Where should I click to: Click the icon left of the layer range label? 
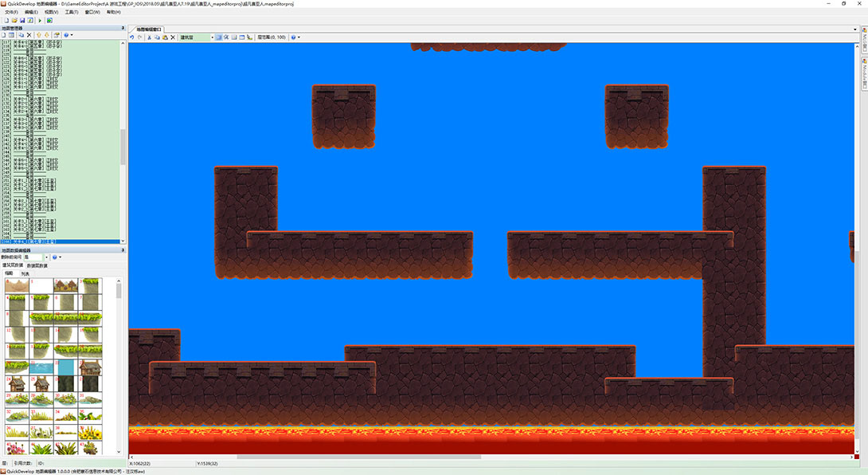click(x=250, y=37)
